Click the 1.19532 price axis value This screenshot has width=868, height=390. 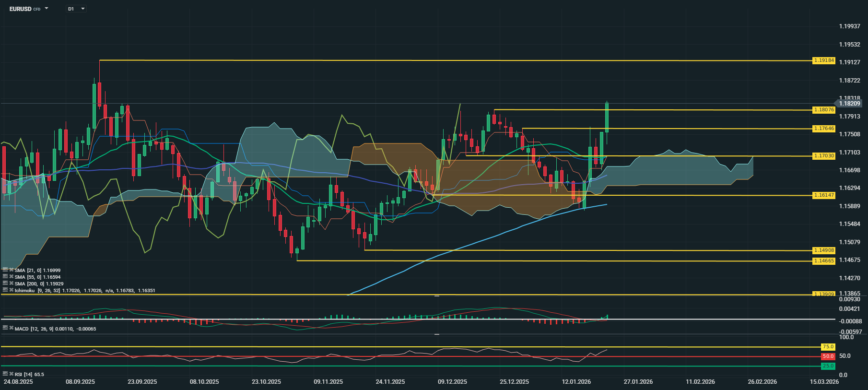(850, 45)
